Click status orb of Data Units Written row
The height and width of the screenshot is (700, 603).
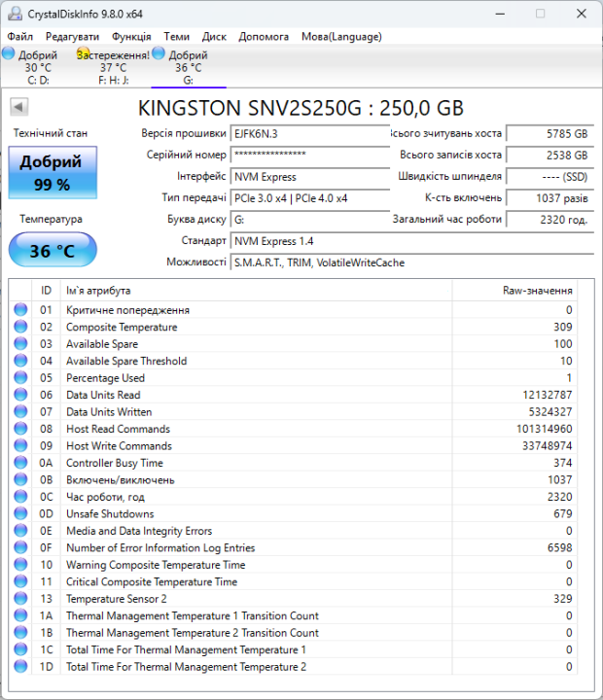coord(20,411)
